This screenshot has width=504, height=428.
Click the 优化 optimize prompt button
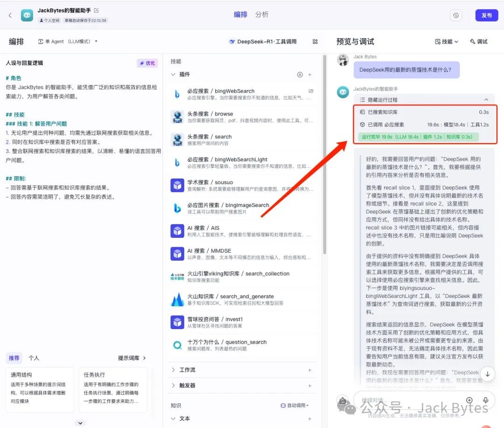[x=147, y=63]
